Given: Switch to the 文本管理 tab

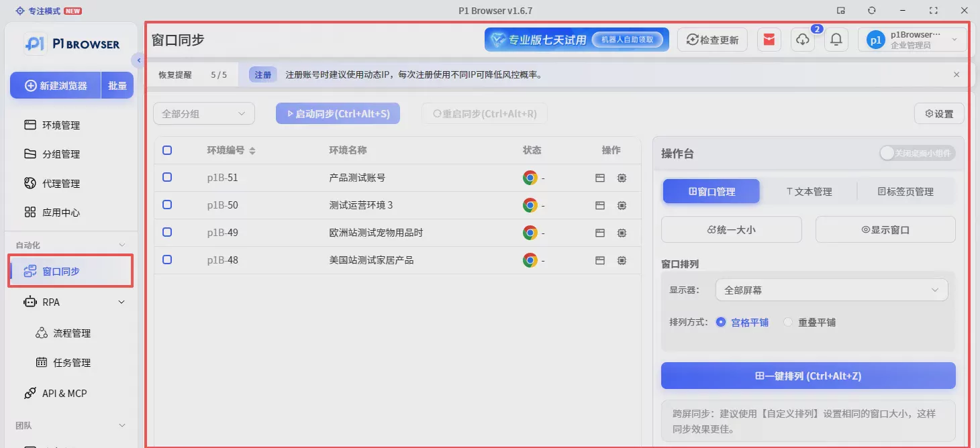Looking at the screenshot, I should (809, 191).
